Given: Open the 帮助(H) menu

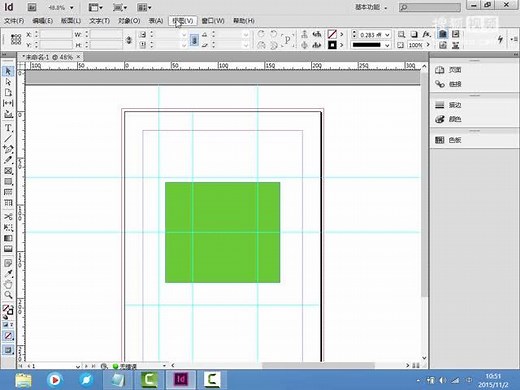Looking at the screenshot, I should pos(244,21).
